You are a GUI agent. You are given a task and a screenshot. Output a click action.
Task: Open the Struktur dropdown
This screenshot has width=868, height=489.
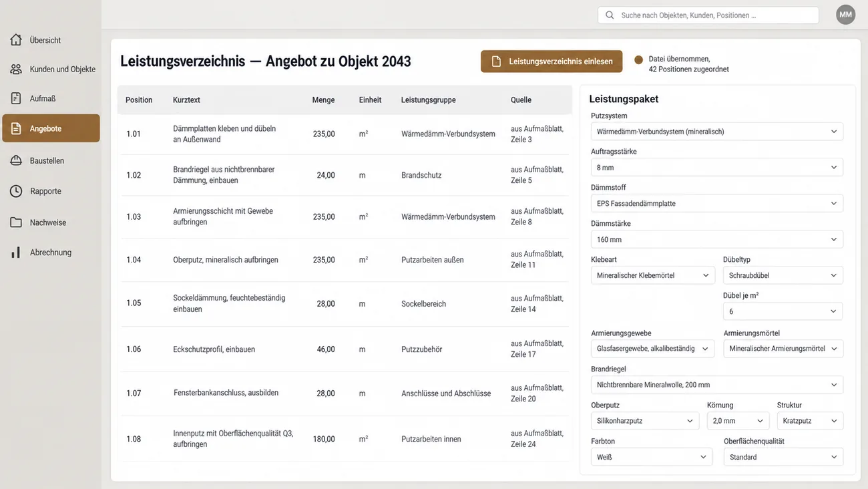[810, 421]
